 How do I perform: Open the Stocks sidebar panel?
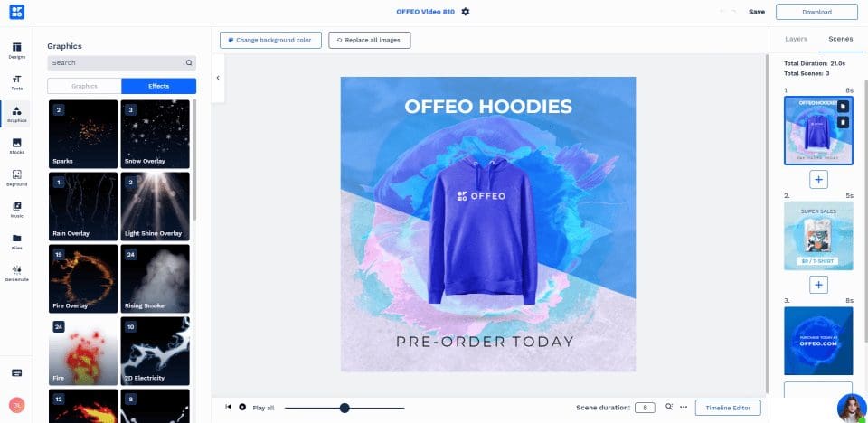click(x=16, y=146)
